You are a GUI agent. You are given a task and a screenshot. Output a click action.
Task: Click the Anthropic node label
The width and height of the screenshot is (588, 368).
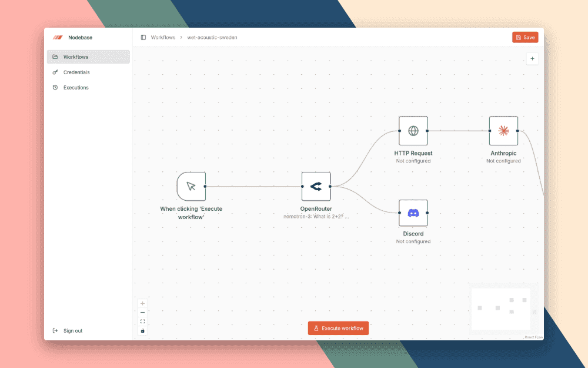504,153
